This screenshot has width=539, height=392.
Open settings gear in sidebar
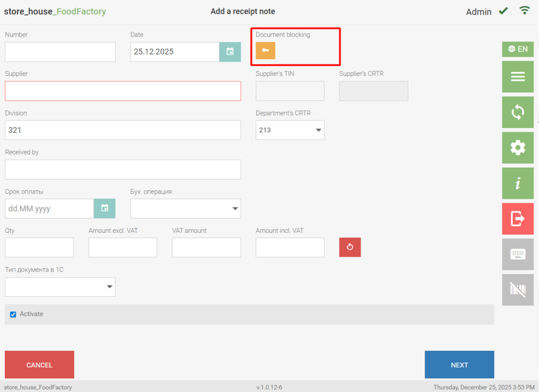[x=517, y=148]
